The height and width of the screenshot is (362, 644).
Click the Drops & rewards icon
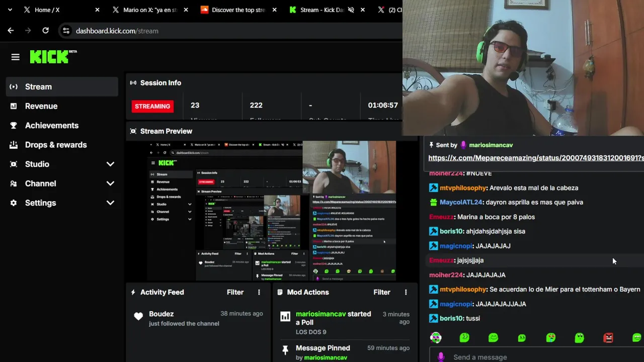click(14, 145)
